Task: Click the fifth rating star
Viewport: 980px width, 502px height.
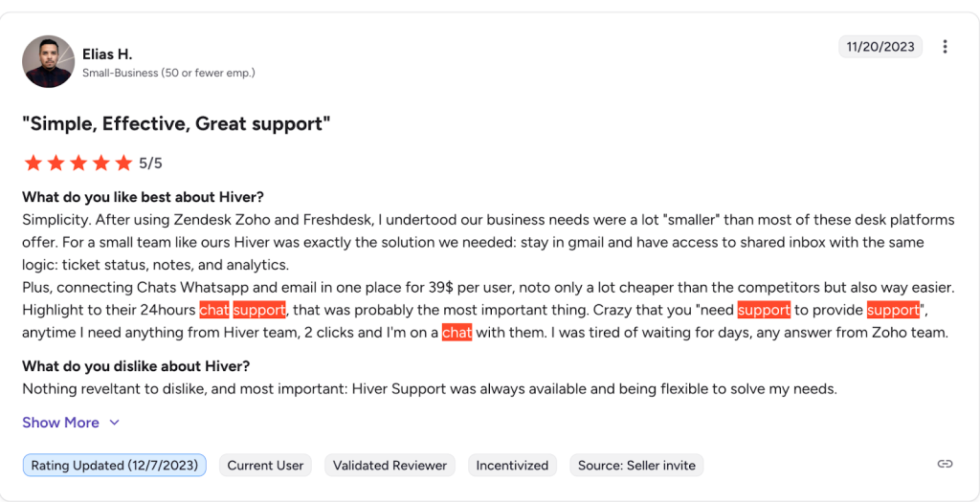Action: [x=123, y=163]
